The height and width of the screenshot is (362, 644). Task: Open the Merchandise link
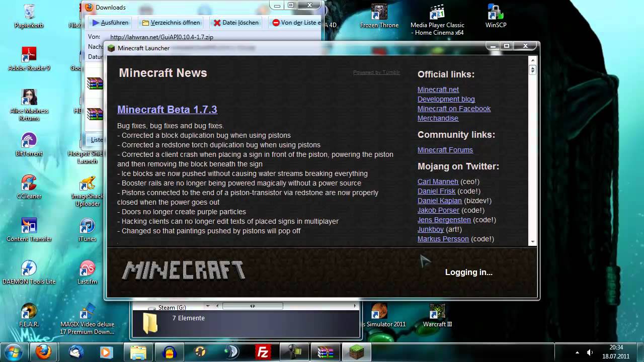[x=438, y=118]
